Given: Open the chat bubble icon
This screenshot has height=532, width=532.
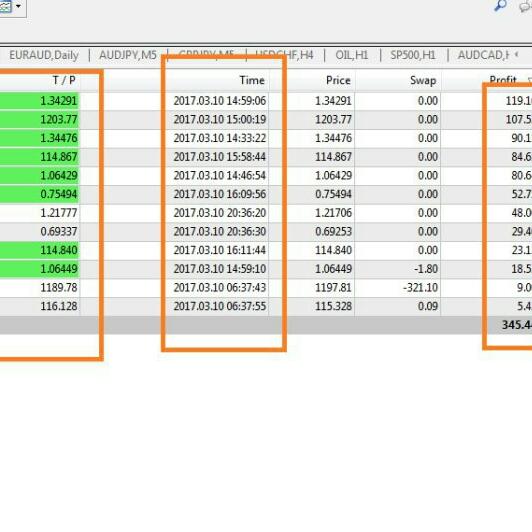Looking at the screenshot, I should (x=526, y=7).
